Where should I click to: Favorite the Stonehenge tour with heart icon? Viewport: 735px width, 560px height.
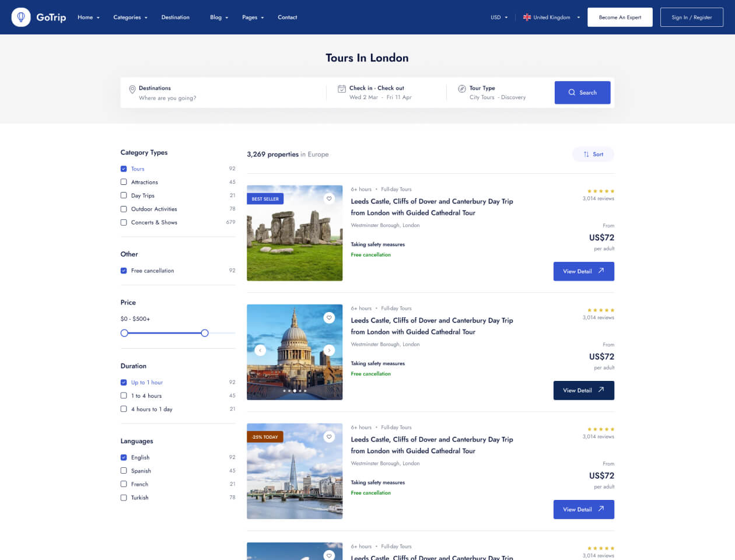[329, 199]
